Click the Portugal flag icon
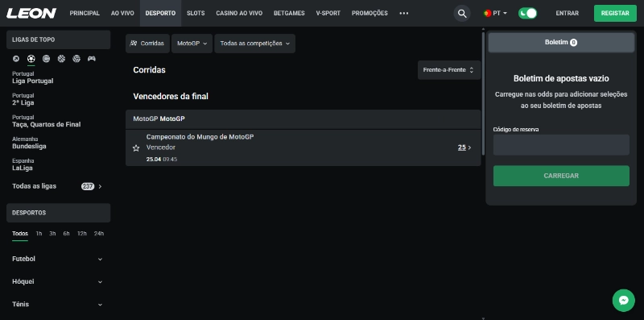Screen dimensions: 644x320 tap(488, 13)
